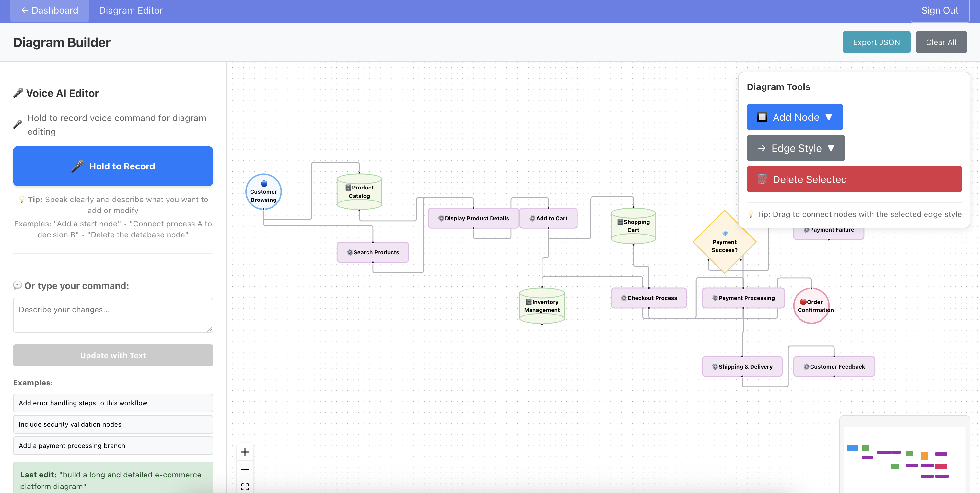Go back to Dashboard tab

pos(50,11)
